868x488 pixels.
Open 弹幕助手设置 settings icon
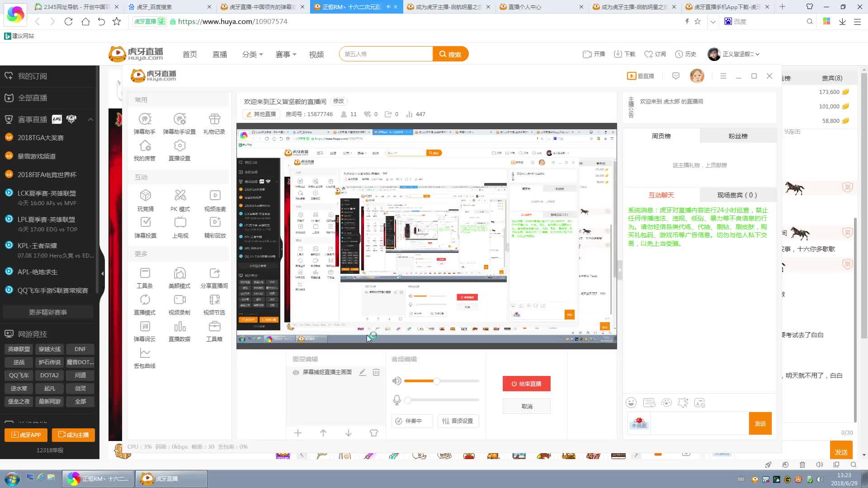(179, 123)
